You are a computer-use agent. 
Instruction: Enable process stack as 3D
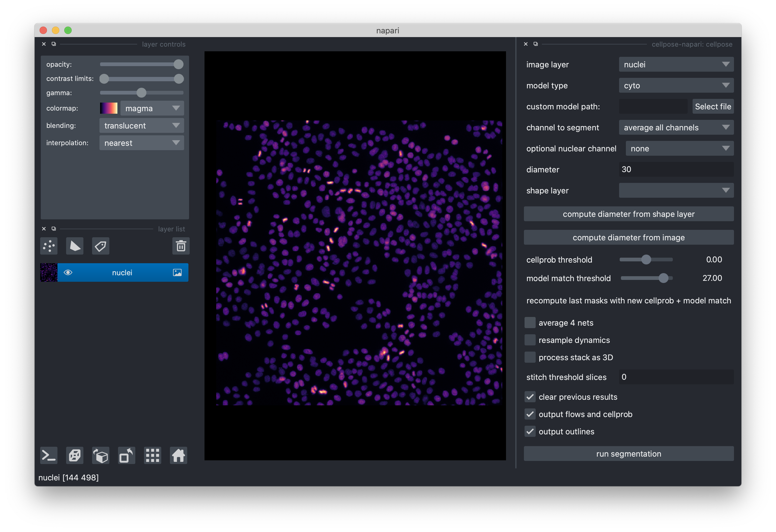[x=530, y=357]
